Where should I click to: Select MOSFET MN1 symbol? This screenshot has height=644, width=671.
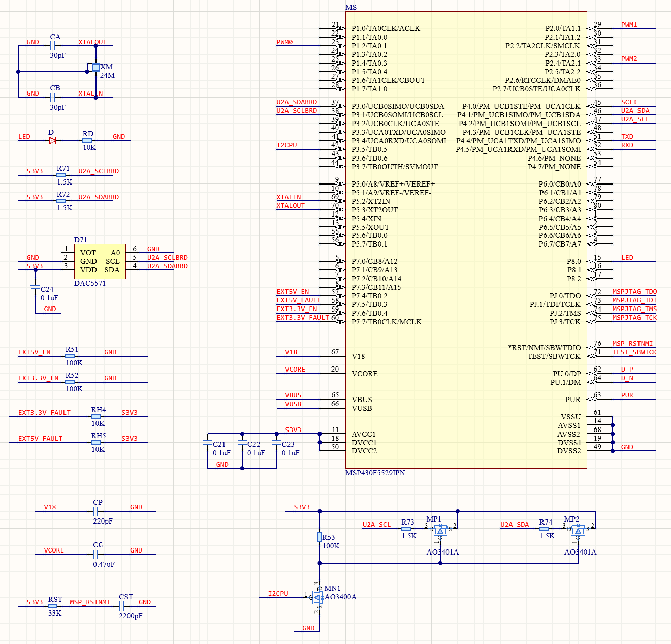tap(317, 598)
